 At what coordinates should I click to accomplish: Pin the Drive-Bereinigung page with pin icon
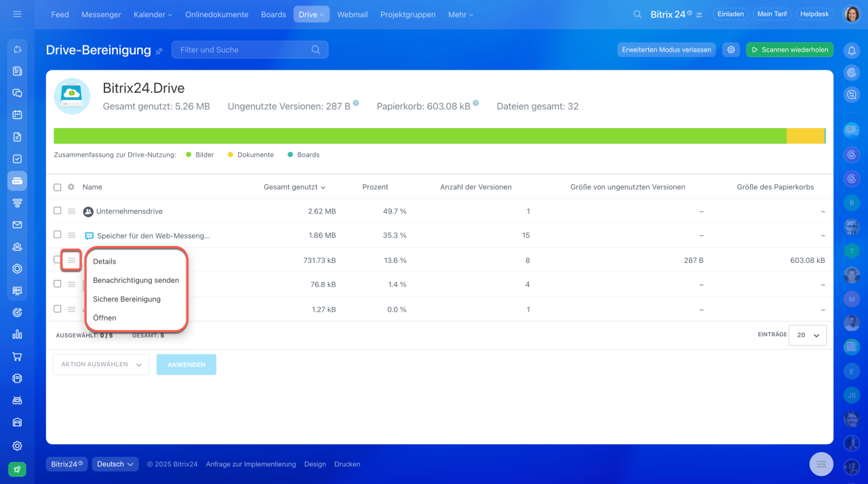[159, 51]
